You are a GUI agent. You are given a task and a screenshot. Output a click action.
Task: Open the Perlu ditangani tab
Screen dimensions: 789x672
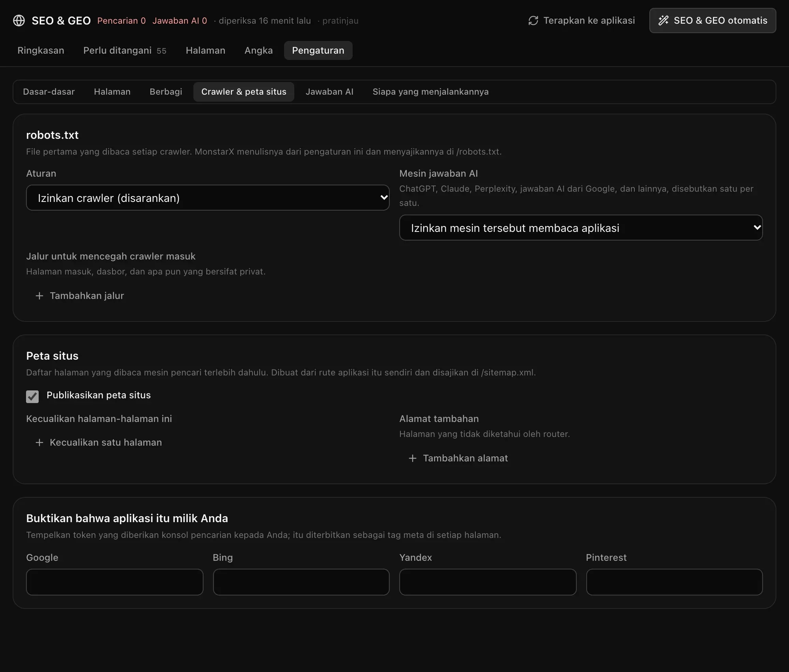tap(125, 50)
